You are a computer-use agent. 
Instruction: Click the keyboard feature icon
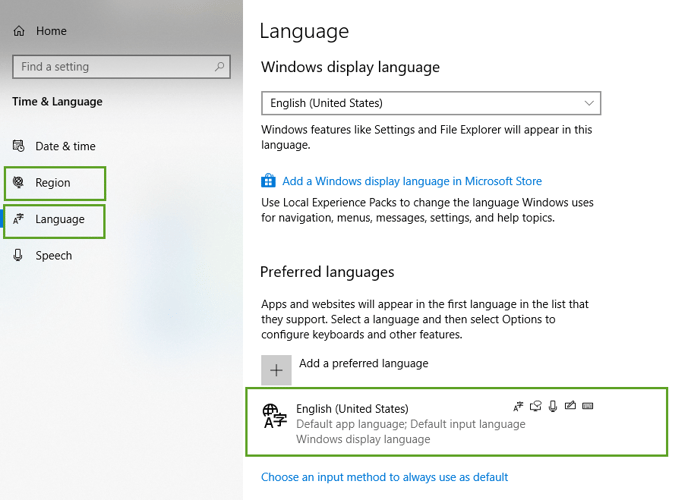tap(588, 406)
